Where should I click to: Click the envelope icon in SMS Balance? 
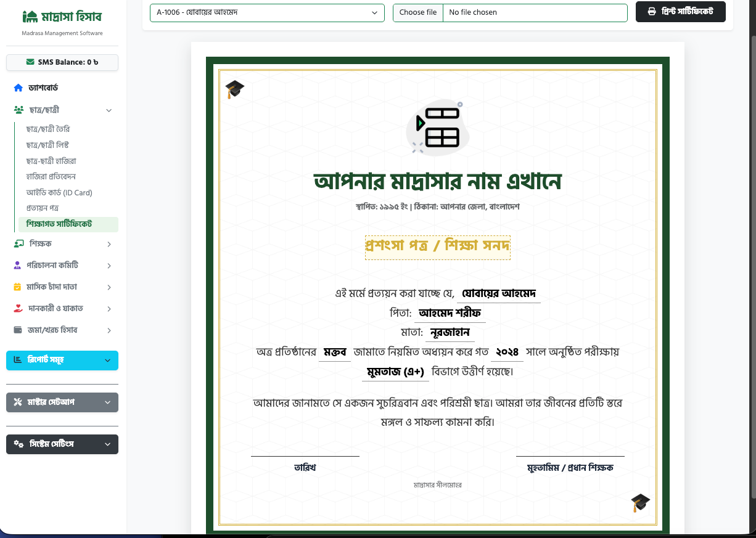(x=30, y=62)
